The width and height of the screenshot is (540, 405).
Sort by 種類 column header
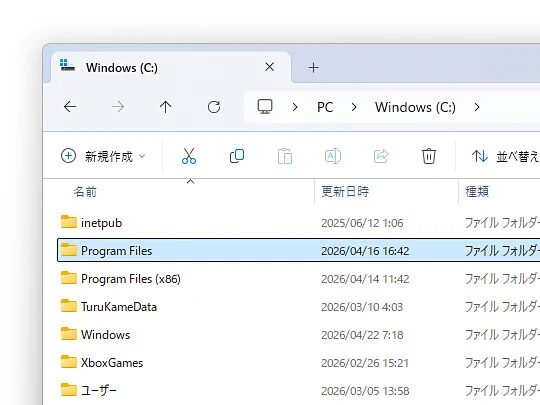pyautogui.click(x=477, y=191)
